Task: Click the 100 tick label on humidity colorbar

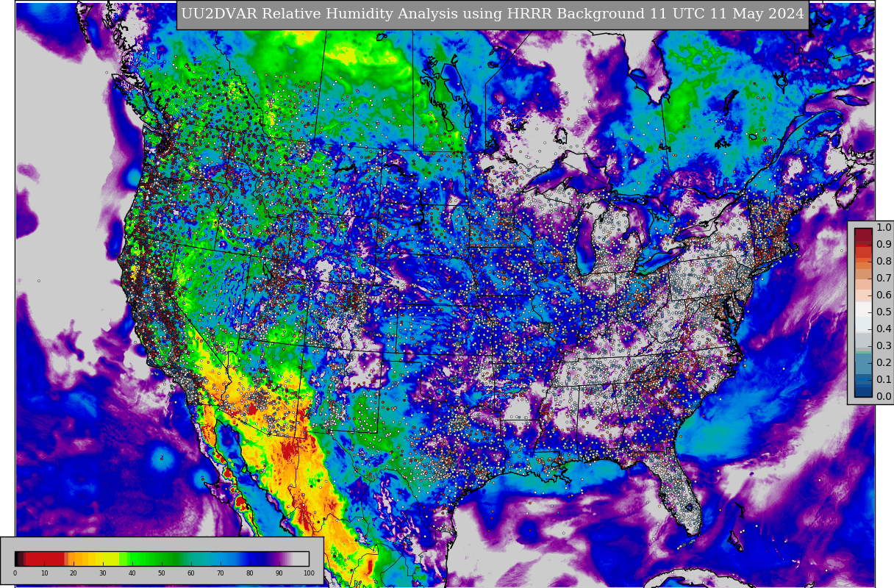Action: pyautogui.click(x=309, y=573)
